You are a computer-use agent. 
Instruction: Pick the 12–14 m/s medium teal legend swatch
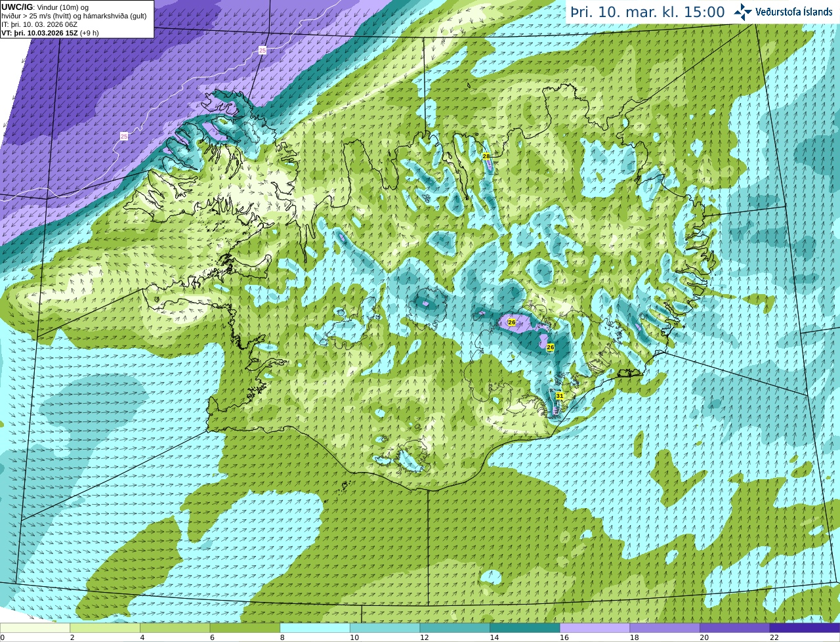(455, 628)
